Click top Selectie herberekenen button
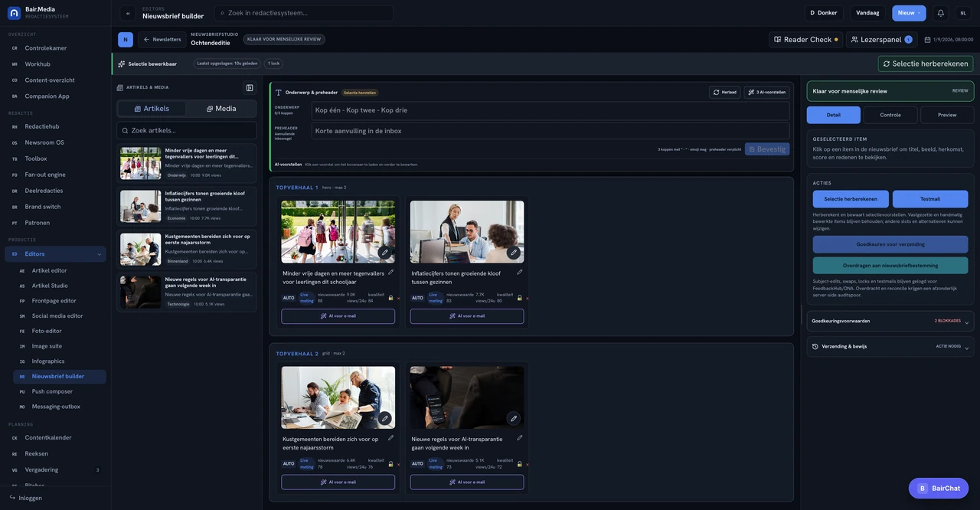The image size is (980, 510). pyautogui.click(x=926, y=64)
